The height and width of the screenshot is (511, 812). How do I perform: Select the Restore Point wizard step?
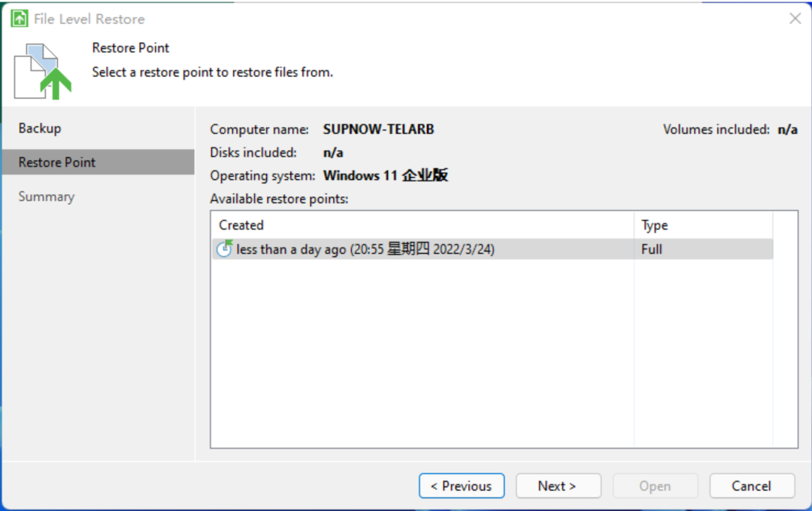click(98, 163)
